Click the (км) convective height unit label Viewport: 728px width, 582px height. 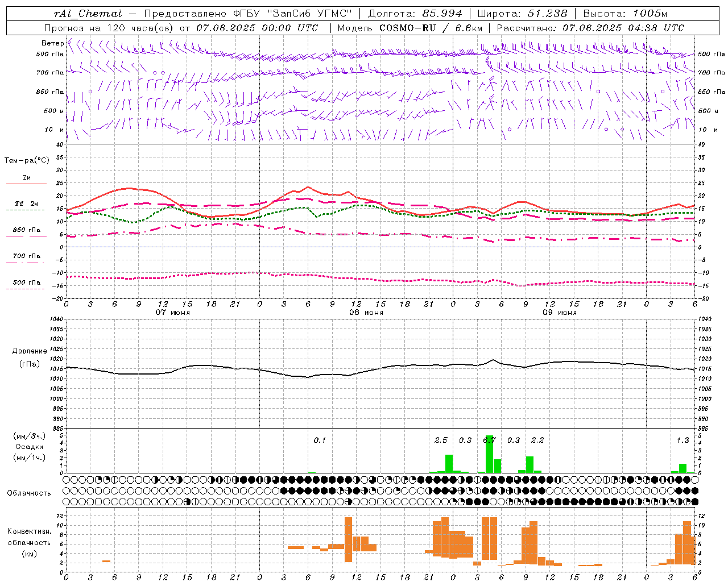tap(30, 554)
